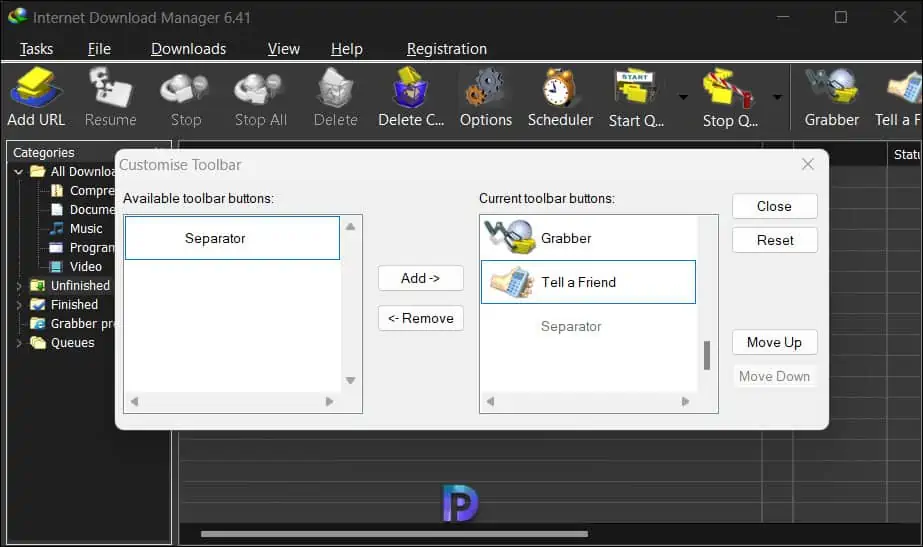
Task: Select the Programs category
Action: (82, 247)
